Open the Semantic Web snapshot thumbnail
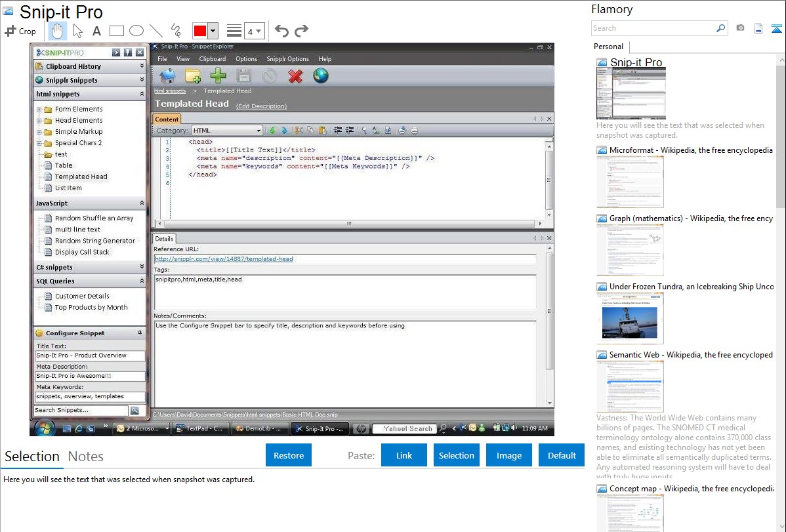786x532 pixels. (630, 386)
